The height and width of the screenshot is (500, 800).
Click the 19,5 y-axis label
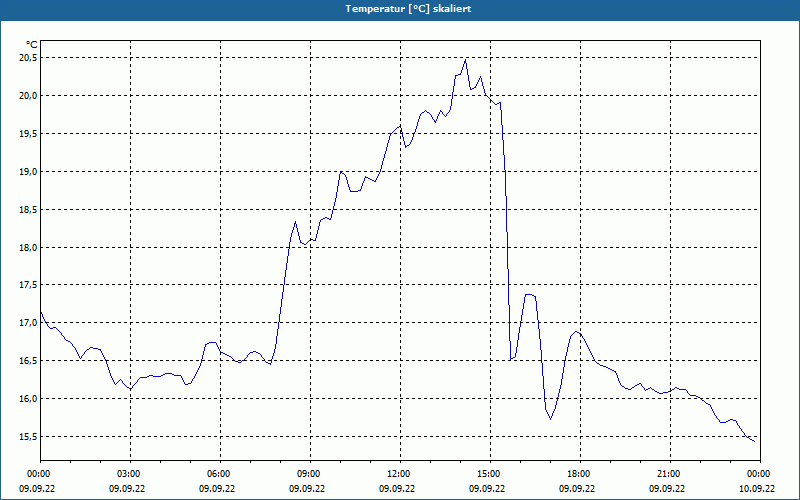coord(28,134)
